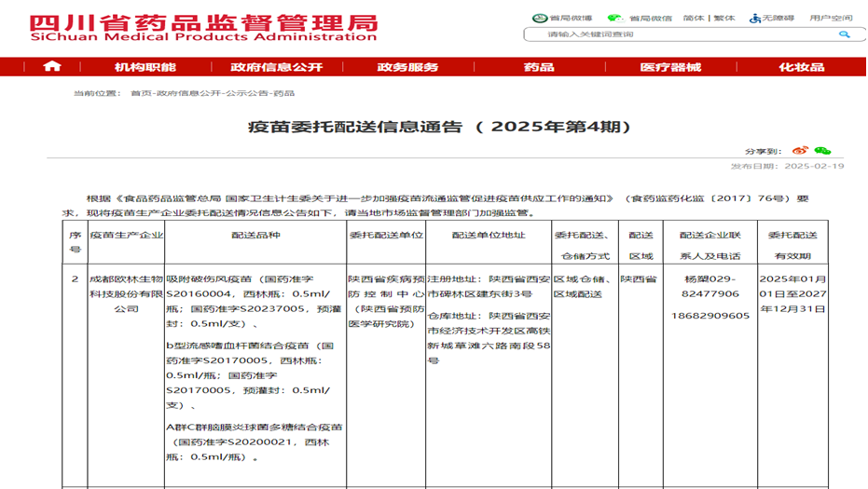Open the 机构职能 menu
The image size is (868, 489).
coord(145,67)
